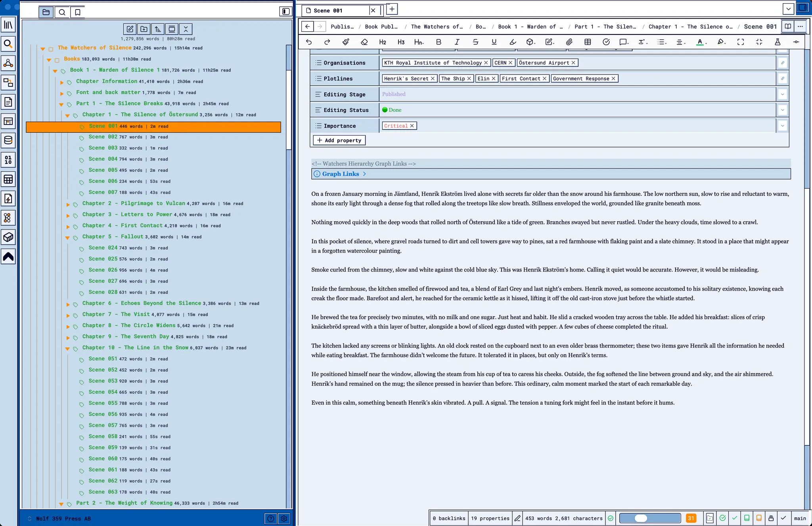Open the Bookmarks tab in sidebar

(78, 12)
